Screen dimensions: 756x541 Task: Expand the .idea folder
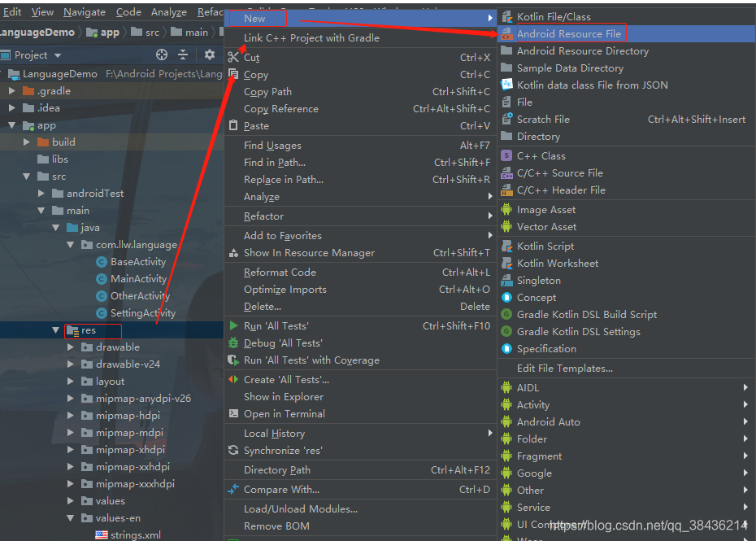click(x=12, y=107)
